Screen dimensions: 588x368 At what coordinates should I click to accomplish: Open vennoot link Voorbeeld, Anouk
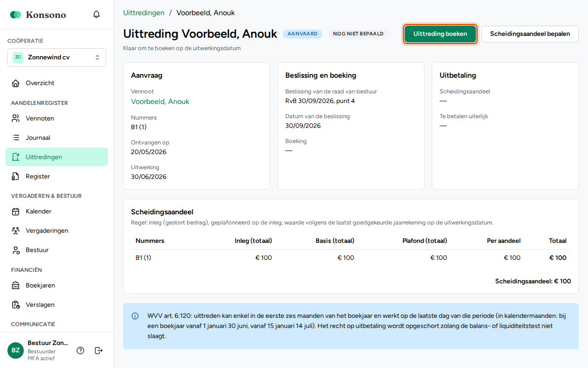160,102
